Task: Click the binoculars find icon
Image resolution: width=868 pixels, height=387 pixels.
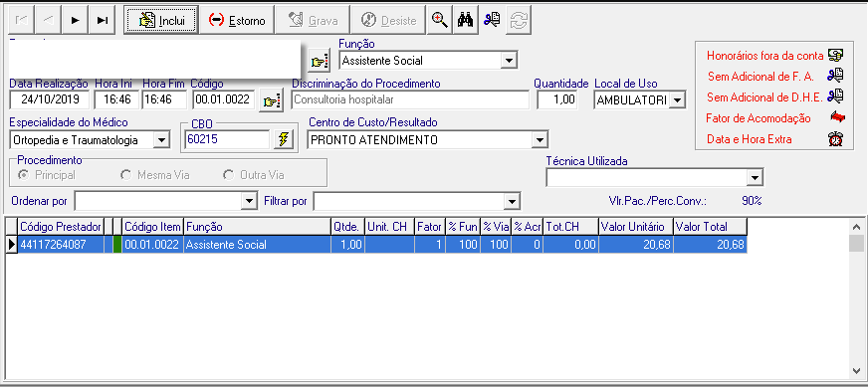Action: tap(466, 21)
